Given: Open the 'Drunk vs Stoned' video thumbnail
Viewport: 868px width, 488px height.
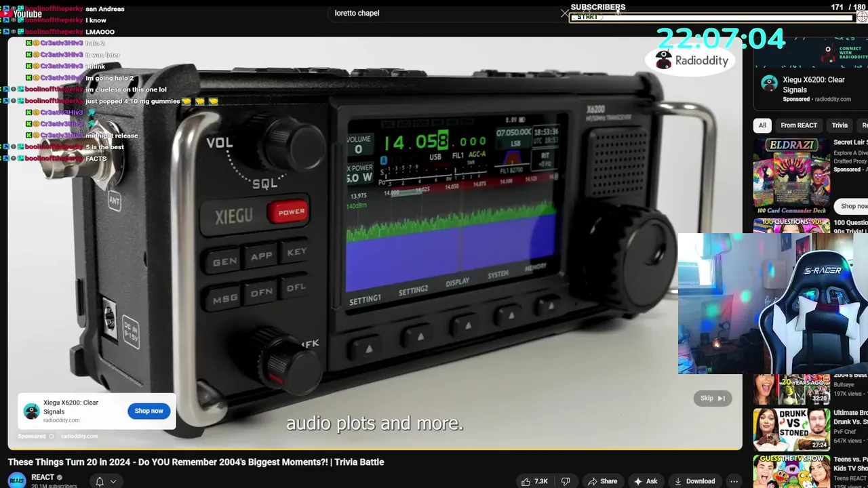Looking at the screenshot, I should point(791,430).
